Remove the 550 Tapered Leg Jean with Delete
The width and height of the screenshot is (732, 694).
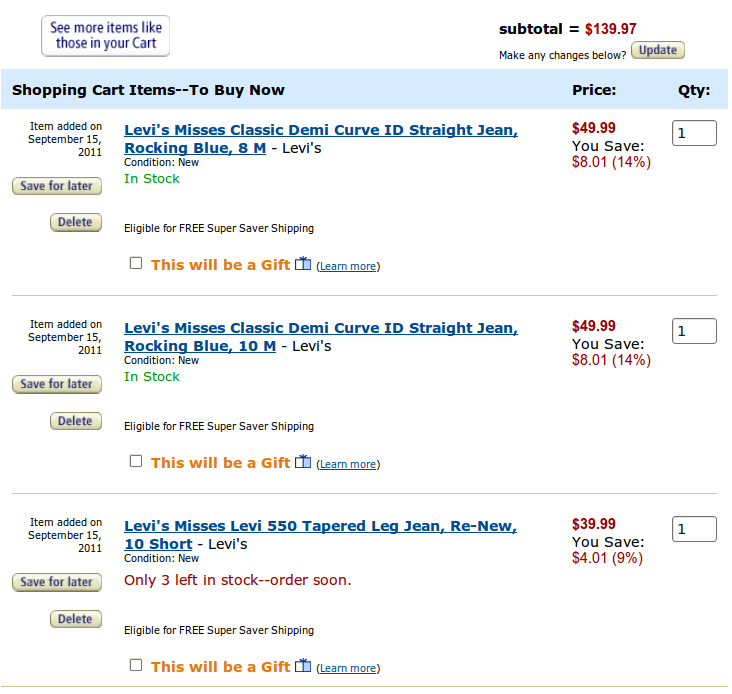click(x=75, y=619)
